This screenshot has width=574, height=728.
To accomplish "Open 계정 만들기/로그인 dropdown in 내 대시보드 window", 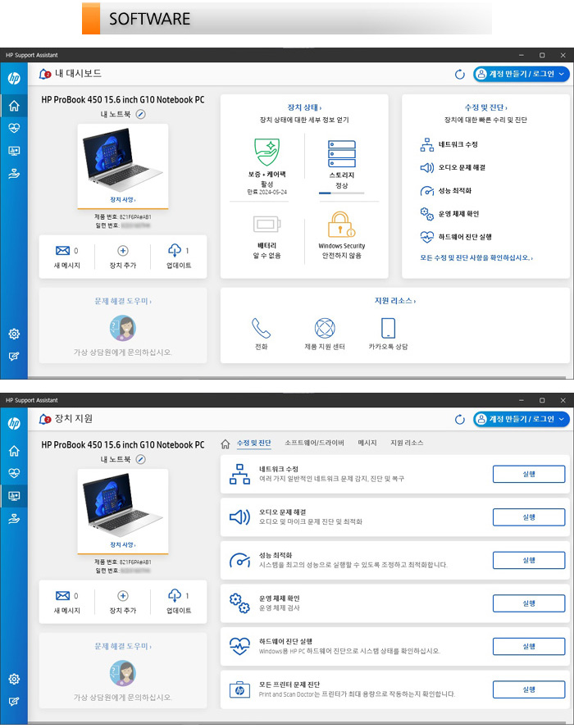I will tap(521, 74).
